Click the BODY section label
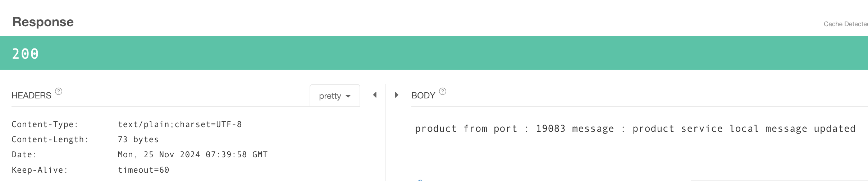Image resolution: width=868 pixels, height=181 pixels. [x=423, y=96]
